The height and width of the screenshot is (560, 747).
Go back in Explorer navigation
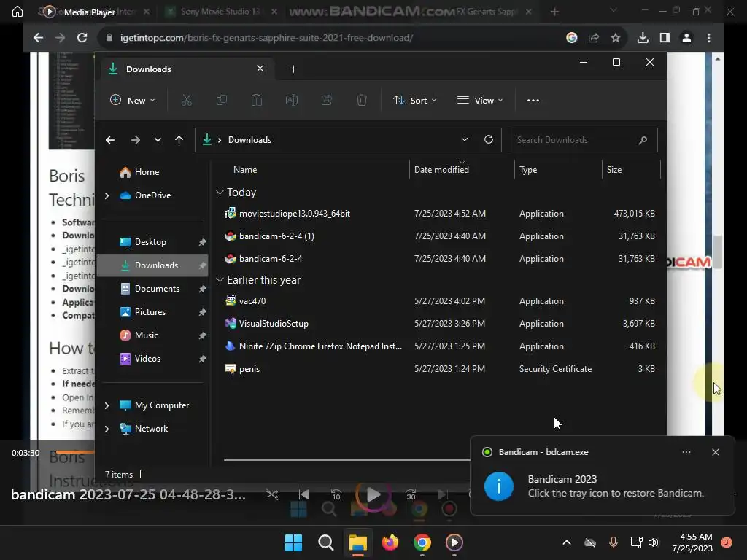(x=110, y=140)
